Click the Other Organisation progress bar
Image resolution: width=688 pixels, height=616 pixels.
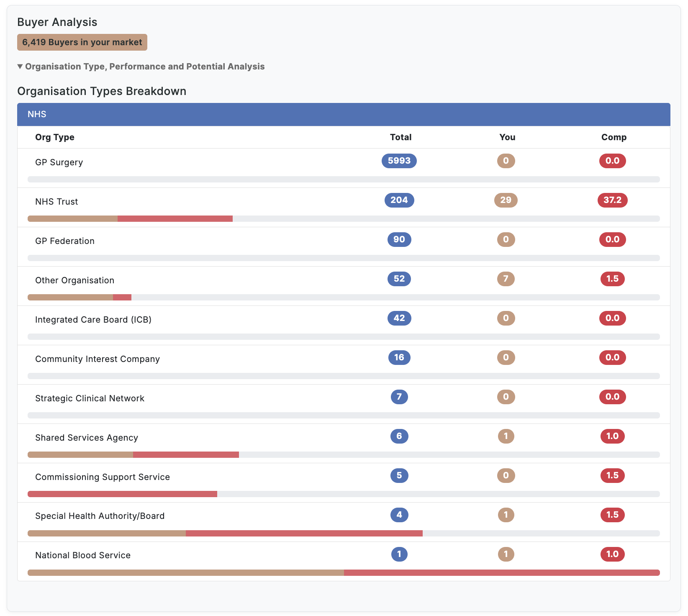[x=344, y=298]
